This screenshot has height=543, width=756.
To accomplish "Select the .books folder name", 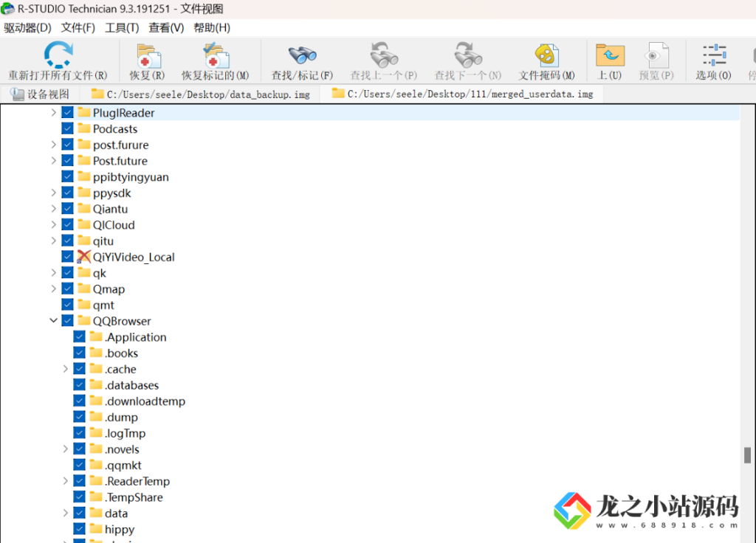I will tap(122, 353).
